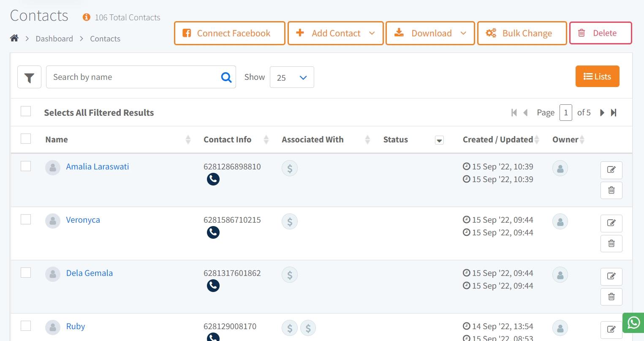
Task: Click the page number input box
Action: [566, 112]
